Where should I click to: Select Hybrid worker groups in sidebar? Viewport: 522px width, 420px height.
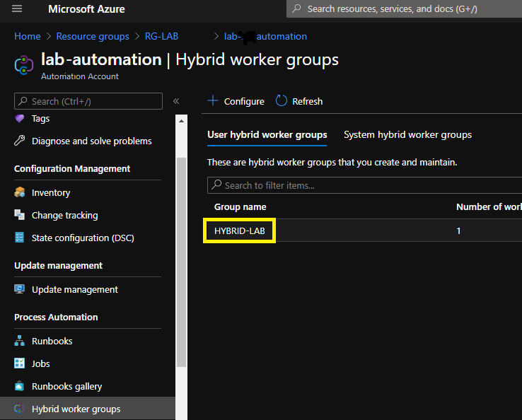88,409
